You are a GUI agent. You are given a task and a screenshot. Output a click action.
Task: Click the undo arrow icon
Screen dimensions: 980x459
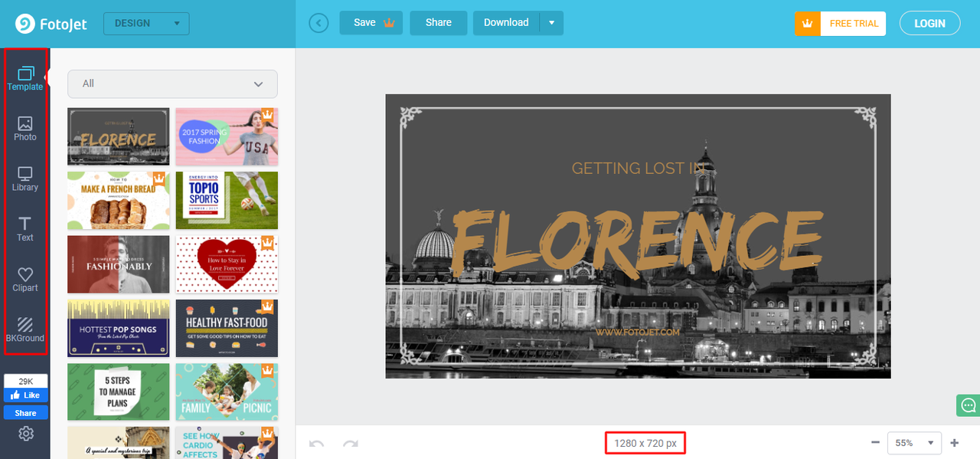pos(317,443)
